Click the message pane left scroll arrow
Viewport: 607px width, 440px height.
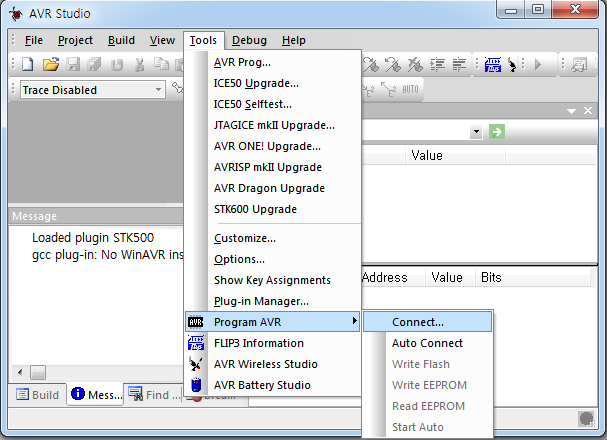pyautogui.click(x=20, y=373)
